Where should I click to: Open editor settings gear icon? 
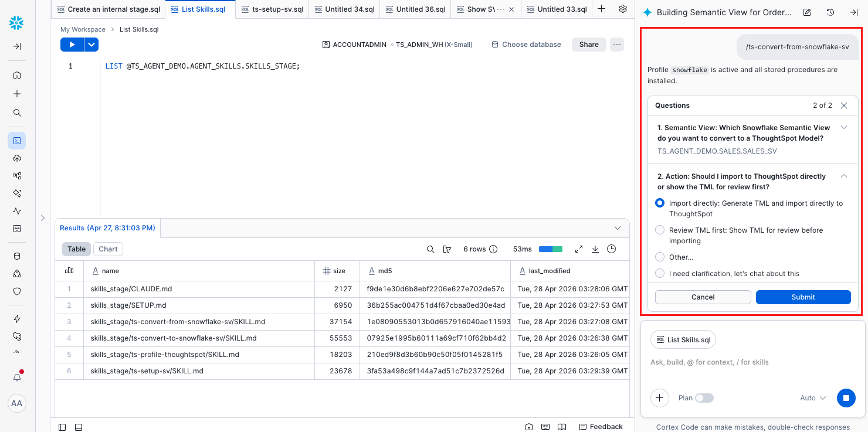point(623,9)
